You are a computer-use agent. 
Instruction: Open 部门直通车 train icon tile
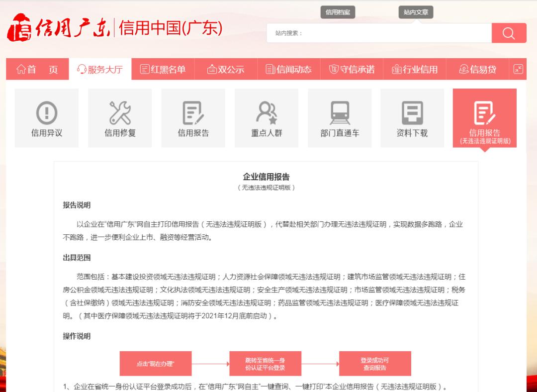[x=340, y=118]
